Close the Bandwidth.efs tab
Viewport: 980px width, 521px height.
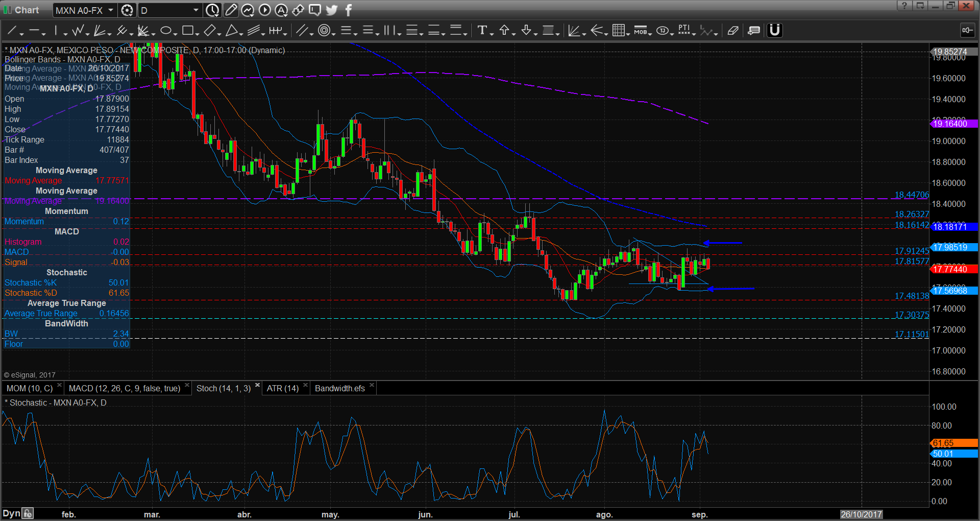click(x=372, y=385)
